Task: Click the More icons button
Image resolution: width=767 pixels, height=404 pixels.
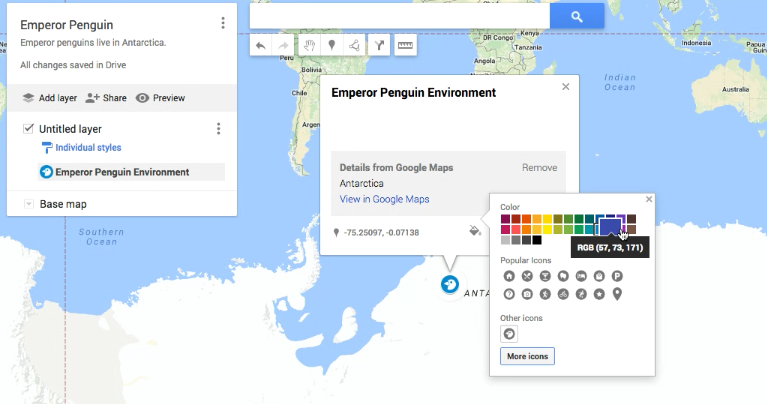Action: coord(527,356)
